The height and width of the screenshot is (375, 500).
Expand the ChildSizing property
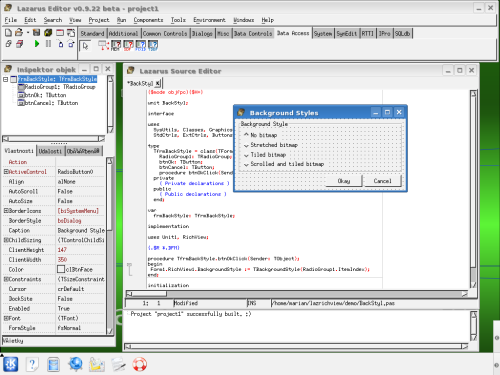(6, 240)
